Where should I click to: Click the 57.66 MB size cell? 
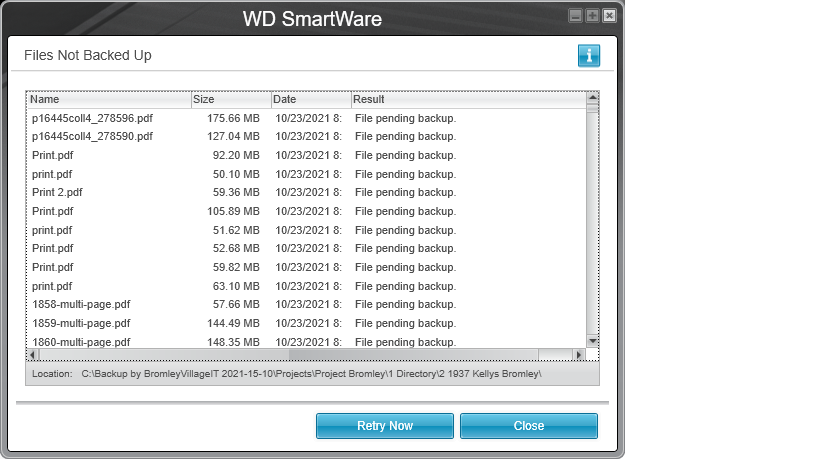(x=236, y=304)
